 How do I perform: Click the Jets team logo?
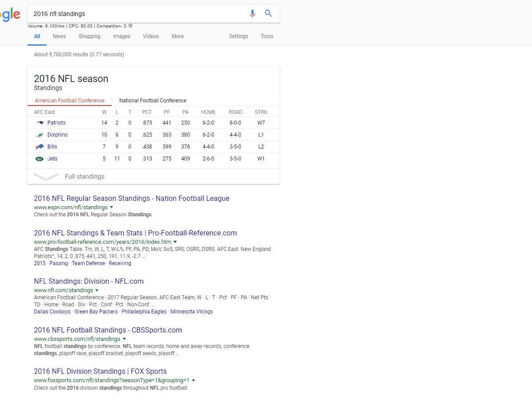(x=39, y=159)
